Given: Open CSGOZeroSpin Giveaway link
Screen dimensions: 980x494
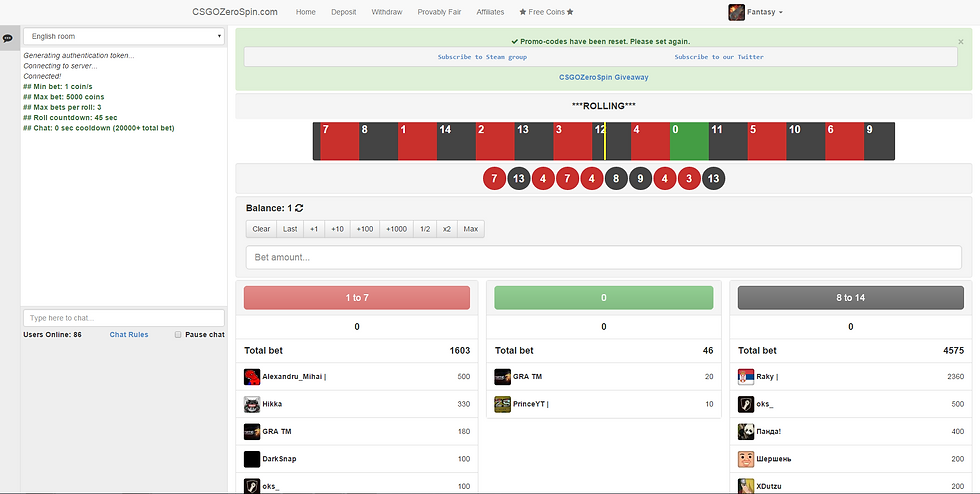Looking at the screenshot, I should (604, 78).
